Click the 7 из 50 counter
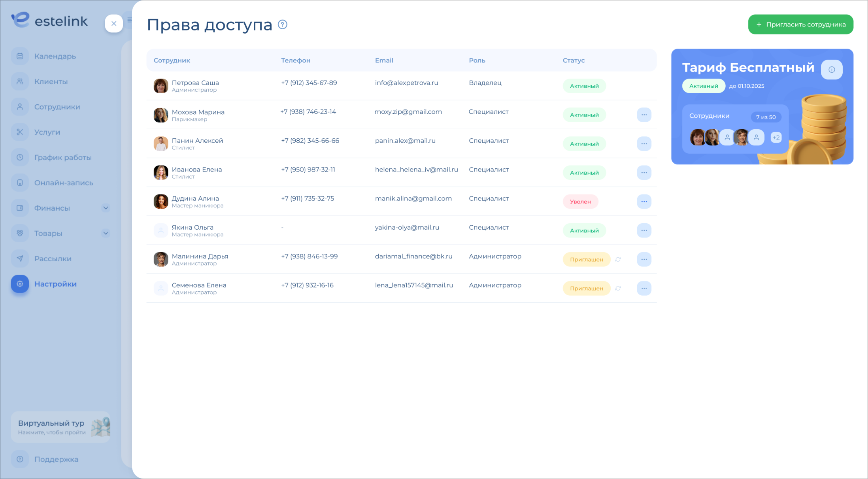868x479 pixels. [x=766, y=117]
